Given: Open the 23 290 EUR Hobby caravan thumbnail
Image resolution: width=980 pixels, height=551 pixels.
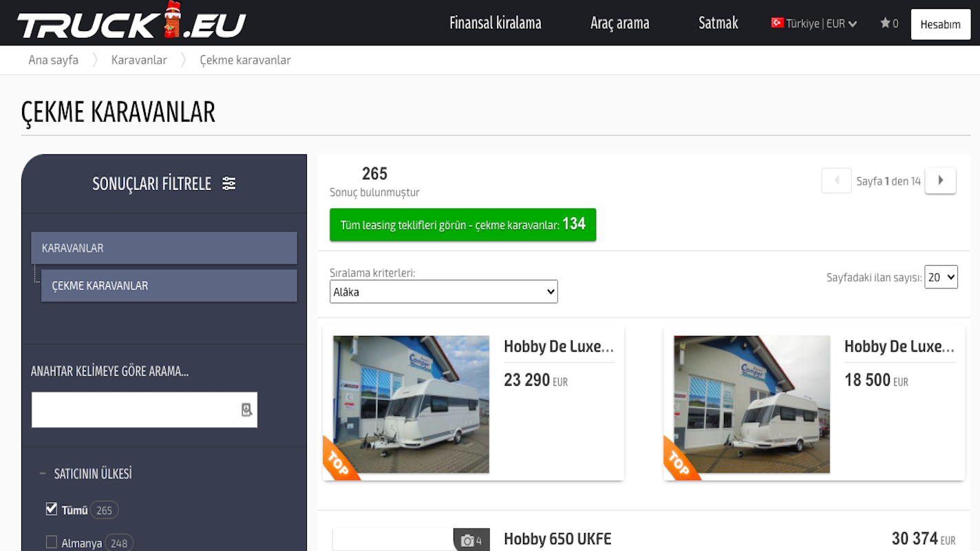Looking at the screenshot, I should [411, 404].
